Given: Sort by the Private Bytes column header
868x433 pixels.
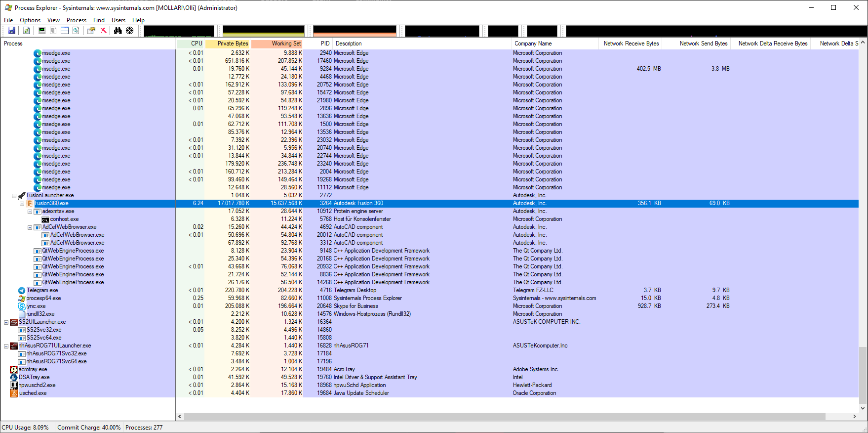Looking at the screenshot, I should [x=228, y=43].
